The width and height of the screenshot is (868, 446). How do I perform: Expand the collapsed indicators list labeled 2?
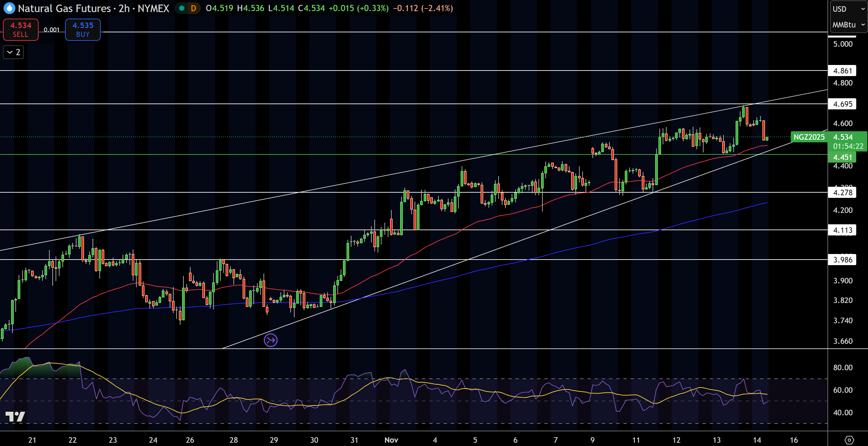(x=13, y=52)
